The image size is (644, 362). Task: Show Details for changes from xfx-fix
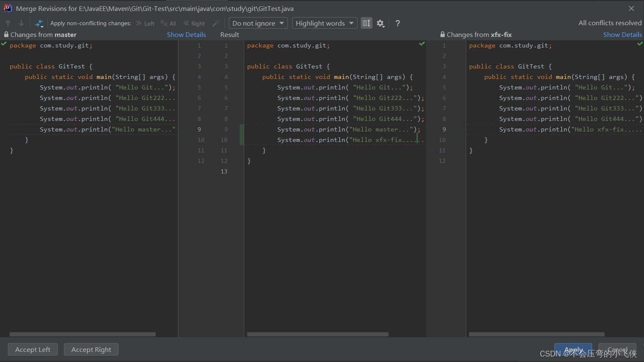[623, 34]
